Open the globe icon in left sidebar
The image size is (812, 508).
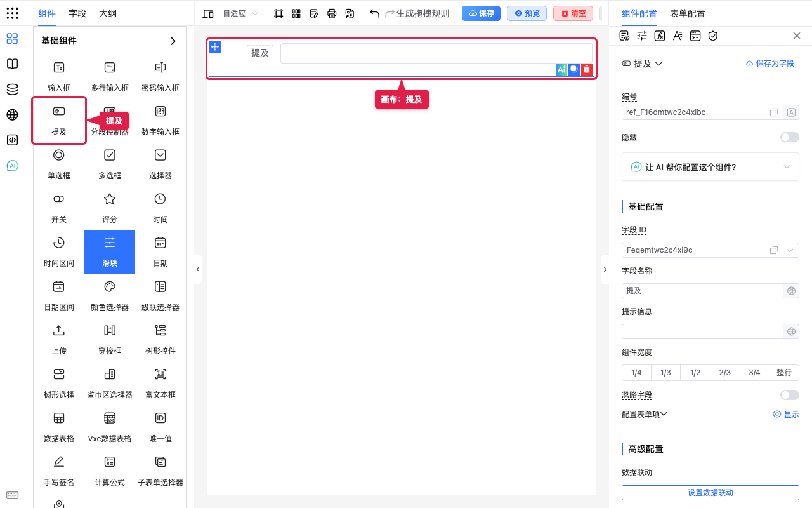coord(12,115)
